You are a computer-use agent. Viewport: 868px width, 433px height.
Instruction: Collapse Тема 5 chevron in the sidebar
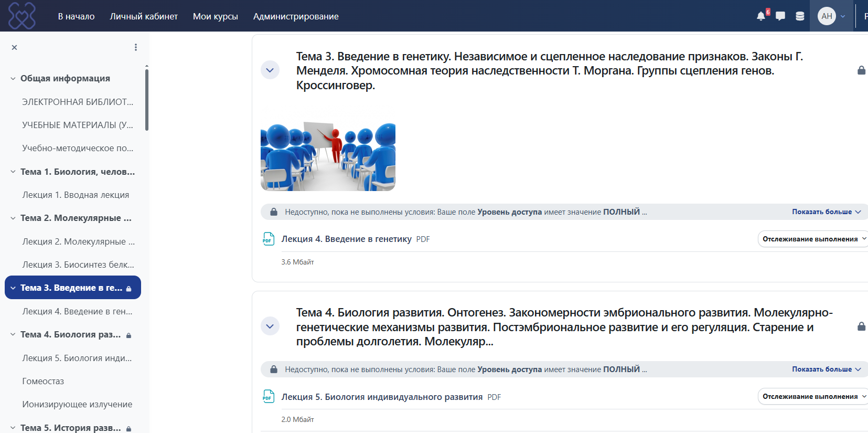tap(13, 428)
